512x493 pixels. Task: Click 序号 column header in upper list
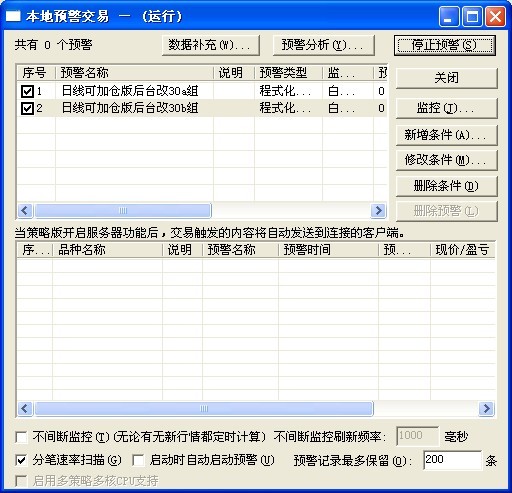point(36,73)
